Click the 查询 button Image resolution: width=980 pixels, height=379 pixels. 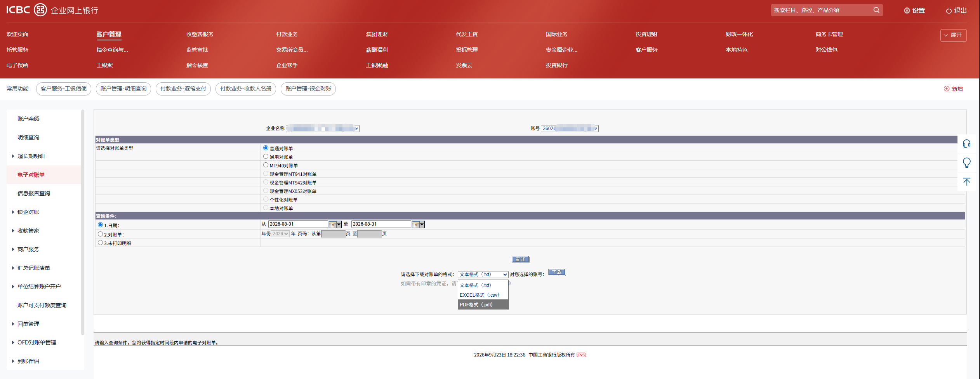click(520, 259)
